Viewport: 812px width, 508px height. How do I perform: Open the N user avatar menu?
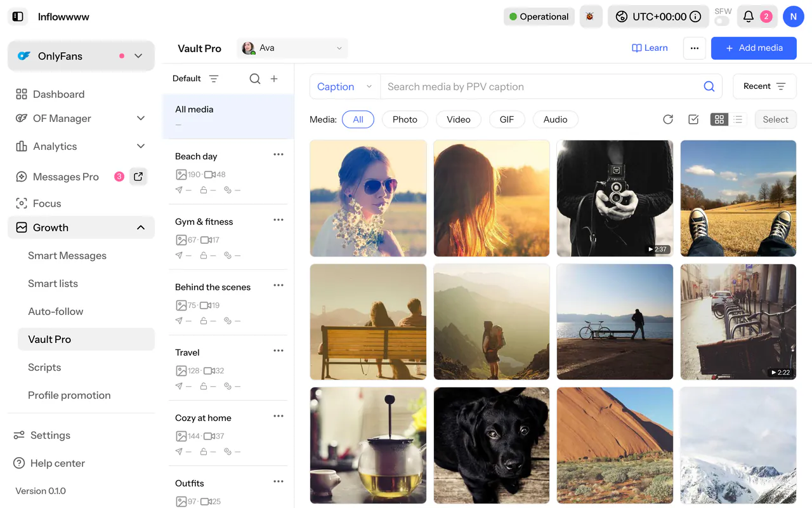(x=793, y=17)
